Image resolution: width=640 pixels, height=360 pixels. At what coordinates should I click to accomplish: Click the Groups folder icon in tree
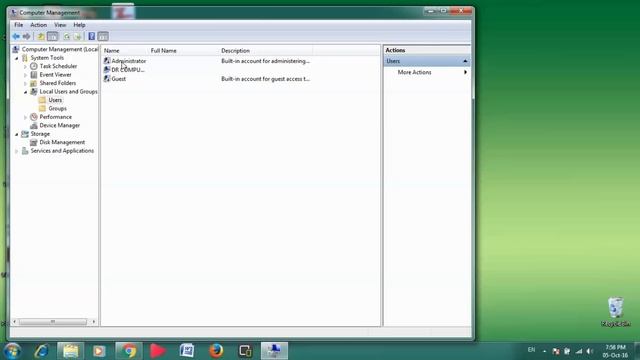click(42, 108)
